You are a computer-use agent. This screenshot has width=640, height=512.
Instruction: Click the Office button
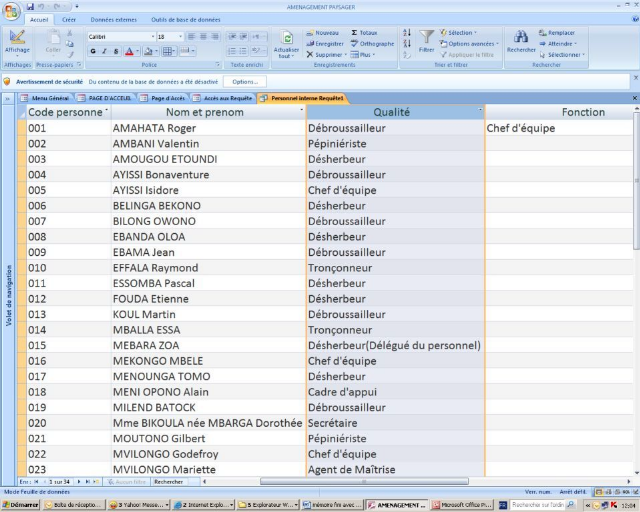click(11, 10)
